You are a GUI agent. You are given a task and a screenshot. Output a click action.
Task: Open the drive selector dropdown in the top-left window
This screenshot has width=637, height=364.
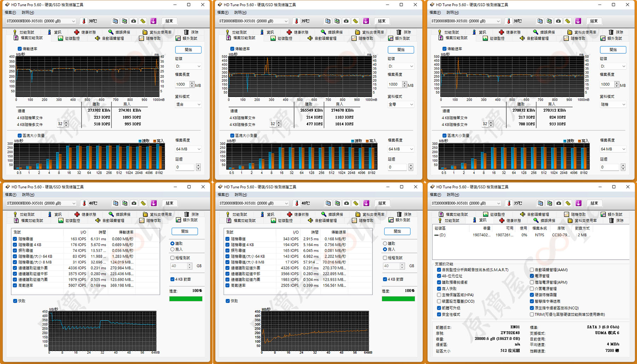[x=41, y=21]
